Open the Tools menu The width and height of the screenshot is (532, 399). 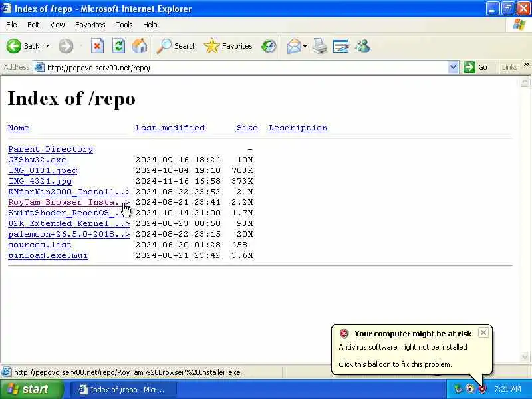click(x=124, y=25)
